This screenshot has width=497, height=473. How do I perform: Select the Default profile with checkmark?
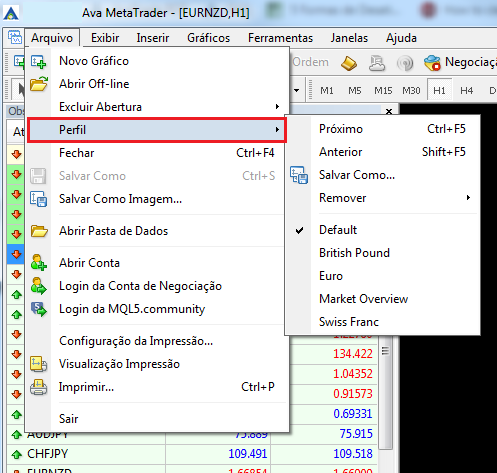tap(382, 230)
